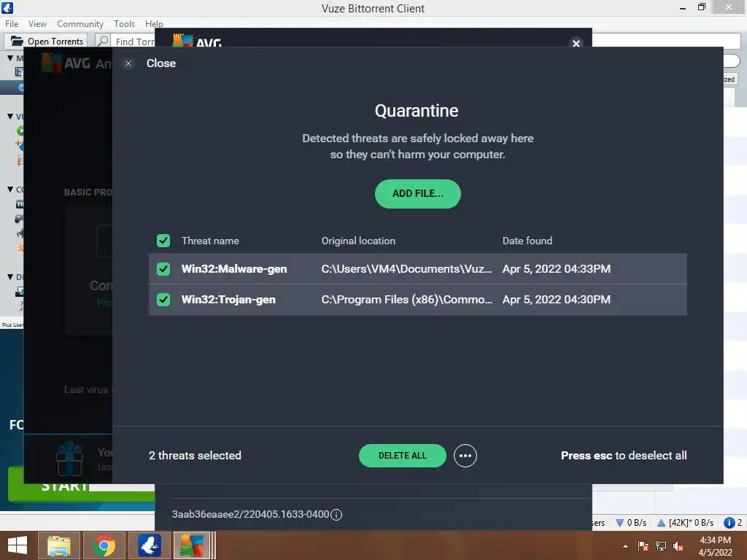Open the taskbar clock showing 4:34 PM
The width and height of the screenshot is (747, 560).
coord(715,546)
